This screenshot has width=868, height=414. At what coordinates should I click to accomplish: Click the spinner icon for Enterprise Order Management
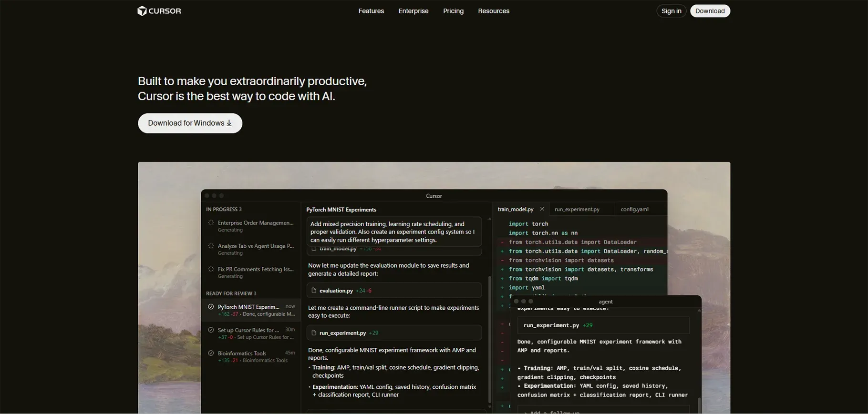pyautogui.click(x=211, y=223)
